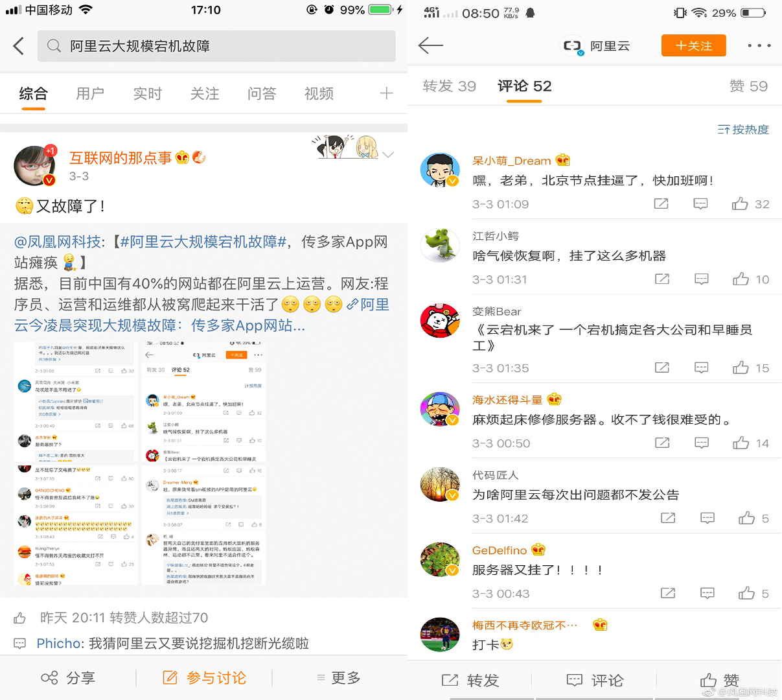Screen dimensions: 782x700
Task: Repost the 海水还得斗量 comment
Action: [661, 443]
